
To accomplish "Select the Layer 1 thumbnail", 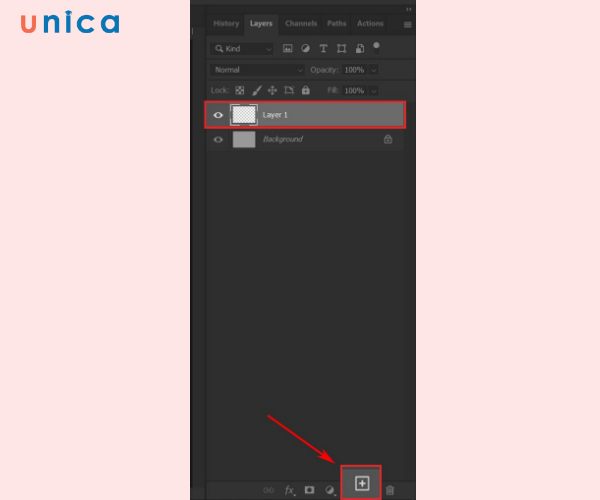I will pyautogui.click(x=244, y=114).
